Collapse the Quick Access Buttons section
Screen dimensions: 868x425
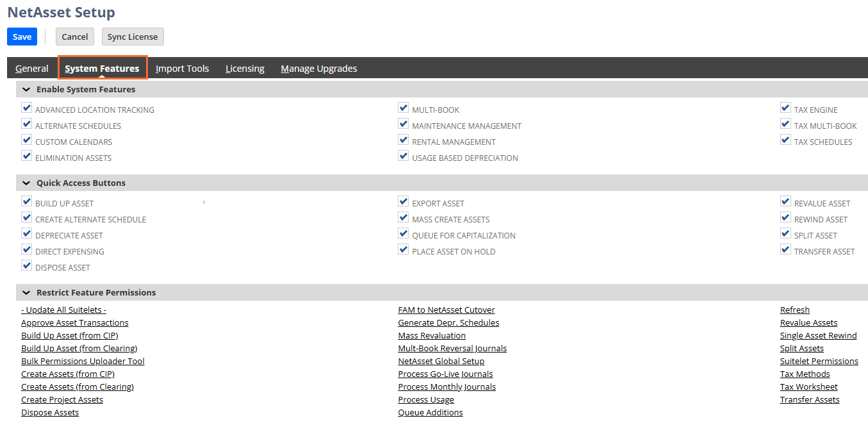26,183
